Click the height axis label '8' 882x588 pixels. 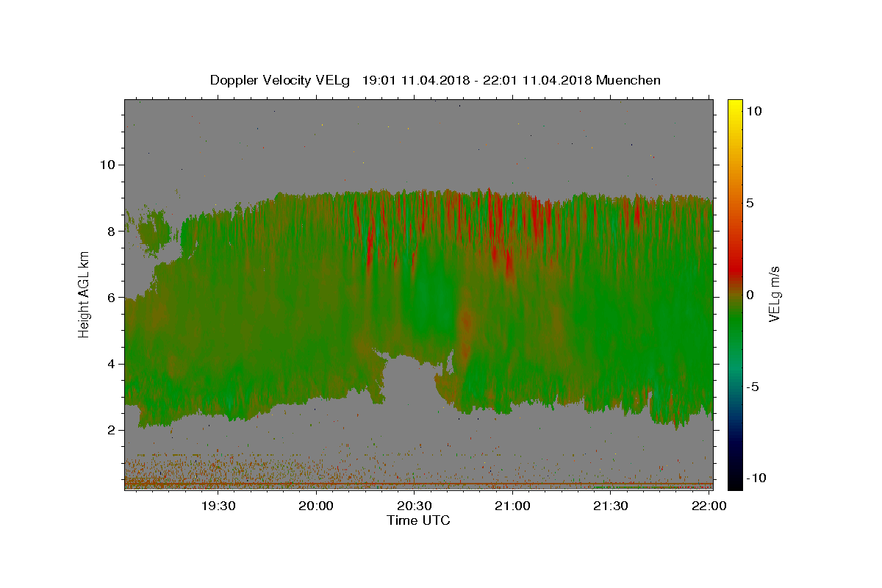(112, 231)
